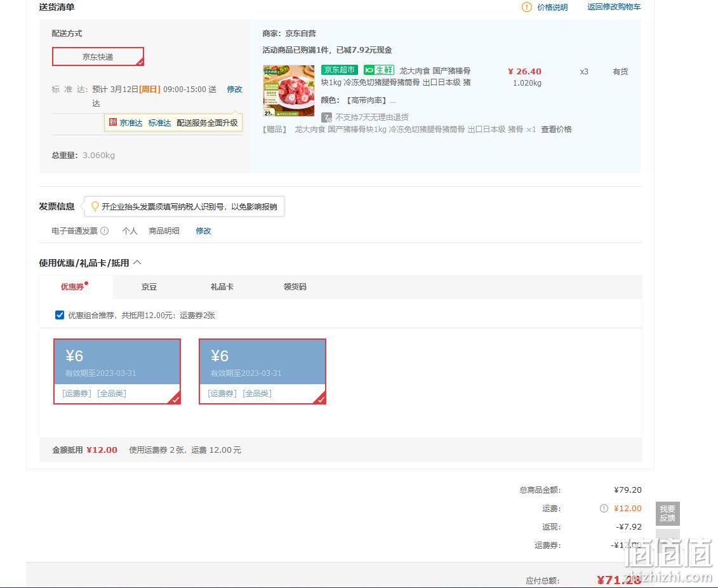
Task: Click the price explanation warning icon
Action: (x=526, y=7)
